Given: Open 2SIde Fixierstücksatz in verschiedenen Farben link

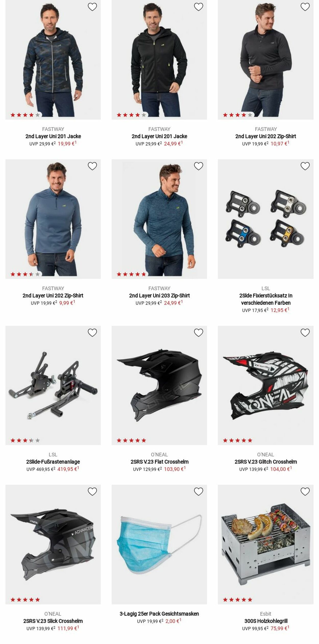Looking at the screenshot, I should click(266, 299).
